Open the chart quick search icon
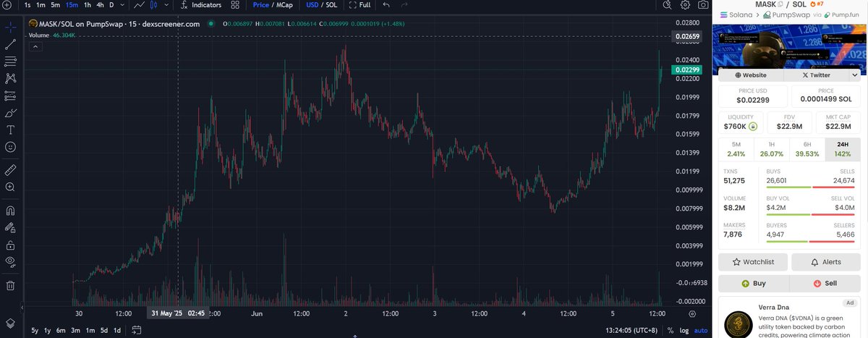868x338 pixels. coord(665,5)
